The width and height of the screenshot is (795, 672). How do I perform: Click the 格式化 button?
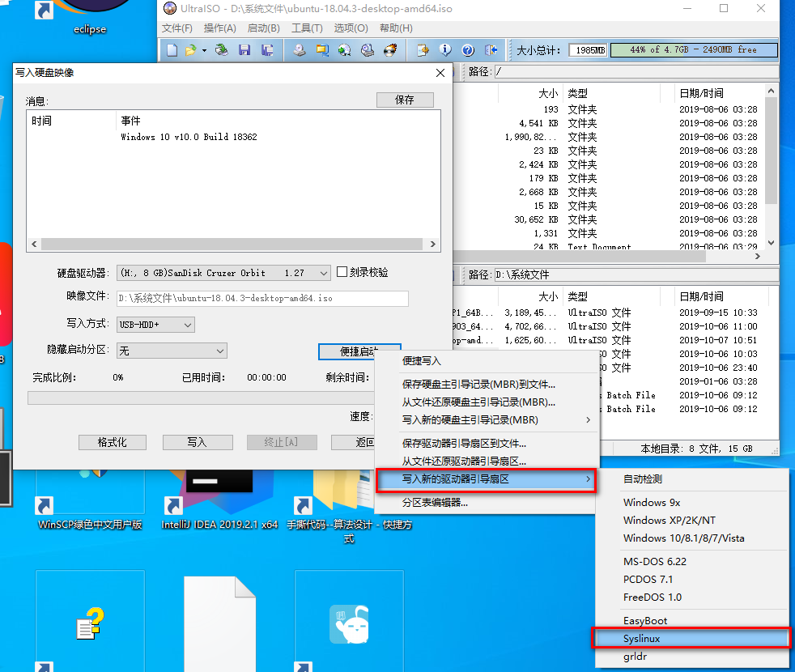tap(112, 442)
